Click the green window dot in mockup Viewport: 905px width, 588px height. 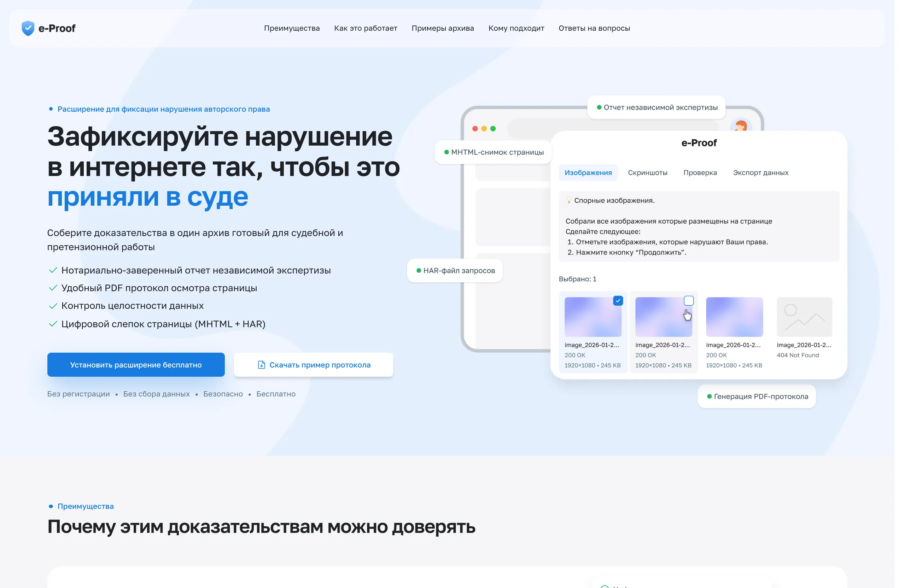(x=493, y=129)
